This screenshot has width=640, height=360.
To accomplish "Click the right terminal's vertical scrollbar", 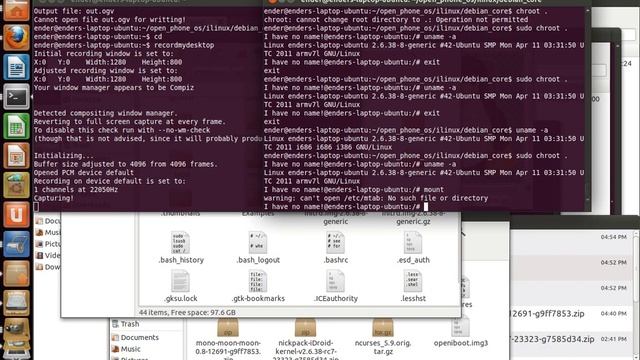I will point(587,105).
